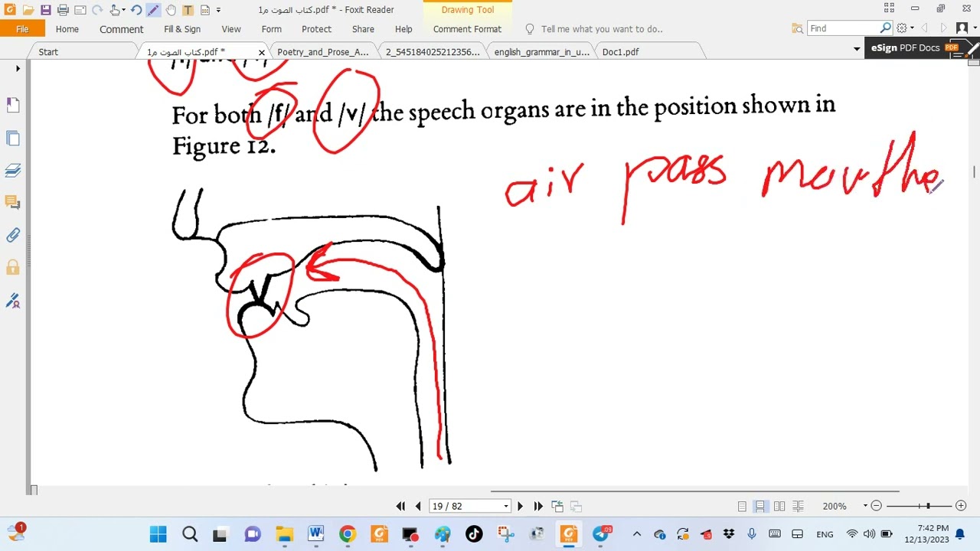Open the page number dropdown 19 / 82
This screenshot has height=551, width=980.
(506, 507)
